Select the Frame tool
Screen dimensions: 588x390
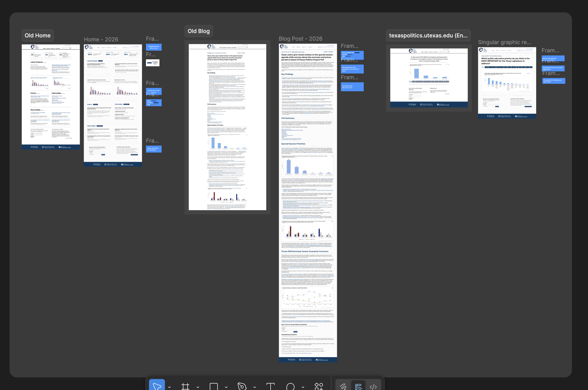coord(185,387)
